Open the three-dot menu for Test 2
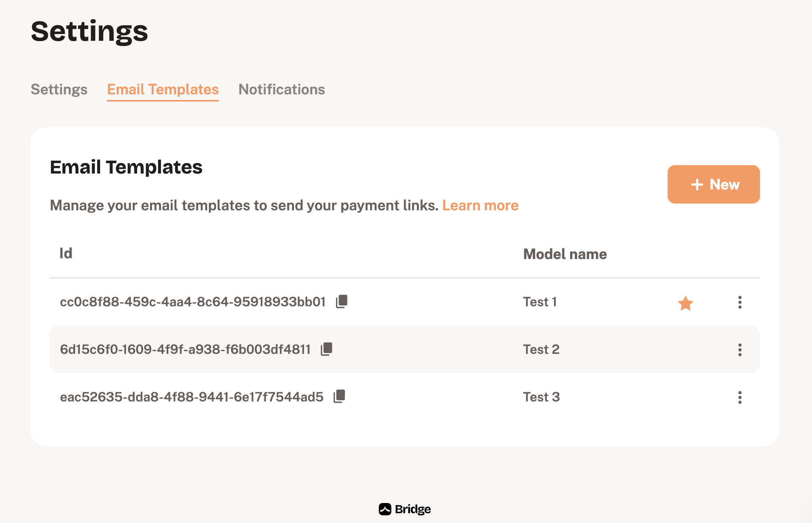This screenshot has height=523, width=812. point(740,350)
